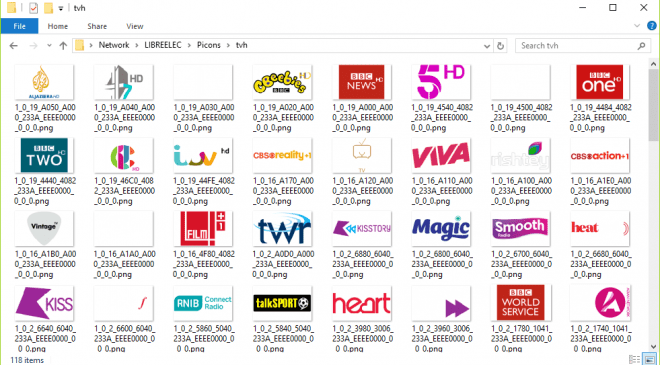Refresh the tvh folder view
Image resolution: width=660 pixels, height=365 pixels.
pos(500,46)
